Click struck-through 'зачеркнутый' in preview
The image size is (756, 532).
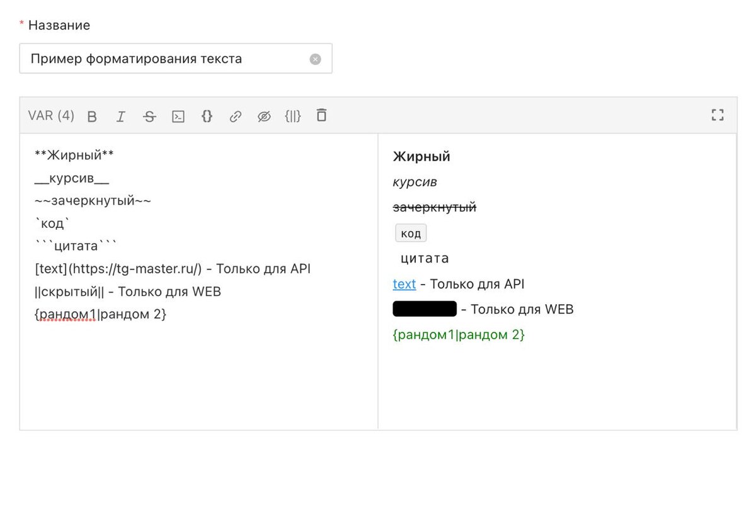[x=435, y=207]
